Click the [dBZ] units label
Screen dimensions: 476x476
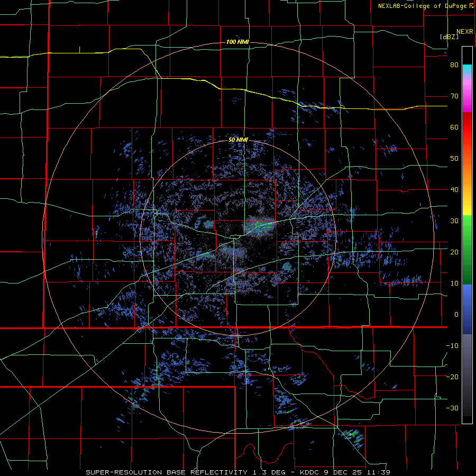coord(449,36)
